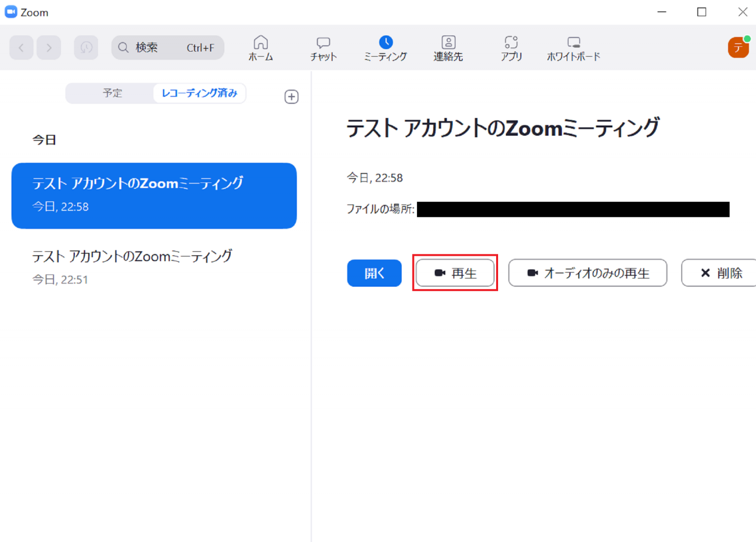Click the forward navigation arrow
Image resolution: width=756 pixels, height=542 pixels.
coord(49,47)
